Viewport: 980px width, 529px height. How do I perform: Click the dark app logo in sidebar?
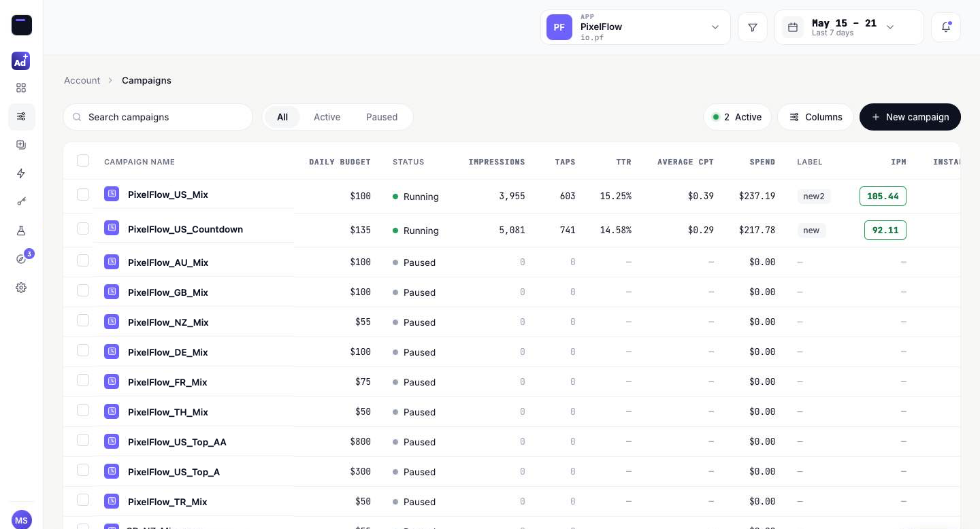(x=22, y=25)
